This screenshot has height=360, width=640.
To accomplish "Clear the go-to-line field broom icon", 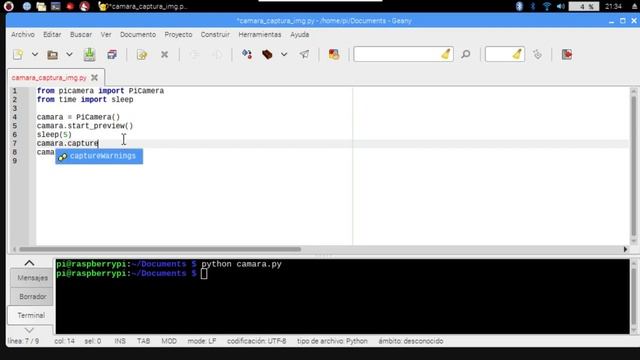I will click(518, 54).
